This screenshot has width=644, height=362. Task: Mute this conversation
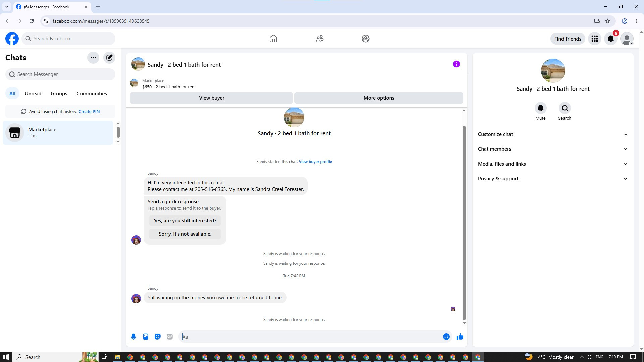point(540,108)
